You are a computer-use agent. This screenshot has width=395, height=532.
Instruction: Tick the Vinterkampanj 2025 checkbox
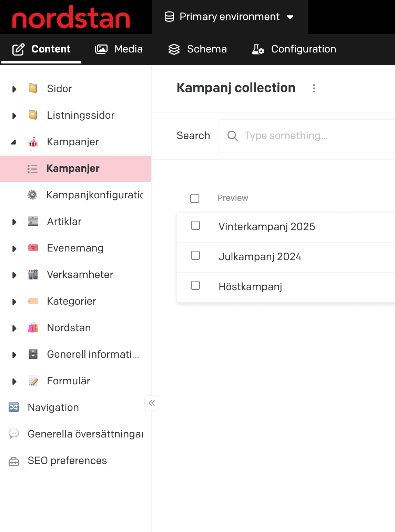pos(195,226)
